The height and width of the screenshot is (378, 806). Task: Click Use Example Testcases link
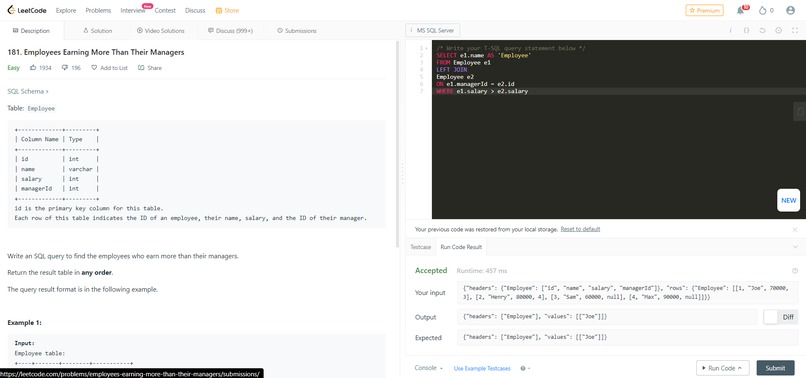point(482,368)
